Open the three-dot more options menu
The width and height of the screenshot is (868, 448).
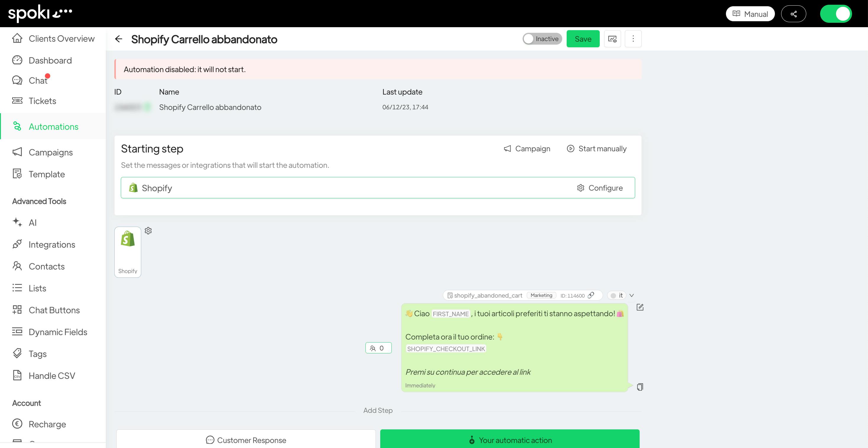[x=633, y=39]
